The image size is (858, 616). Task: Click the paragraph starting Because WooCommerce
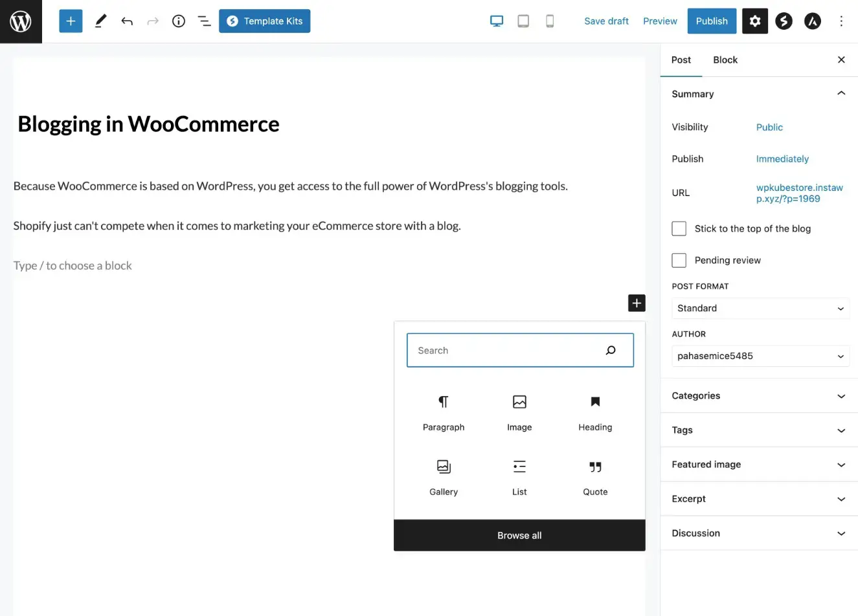[x=291, y=186]
